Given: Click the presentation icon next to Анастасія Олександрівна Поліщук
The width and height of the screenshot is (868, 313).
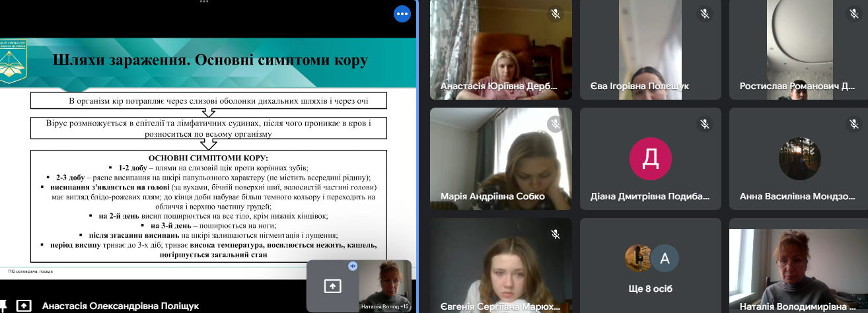Looking at the screenshot, I should [23, 306].
